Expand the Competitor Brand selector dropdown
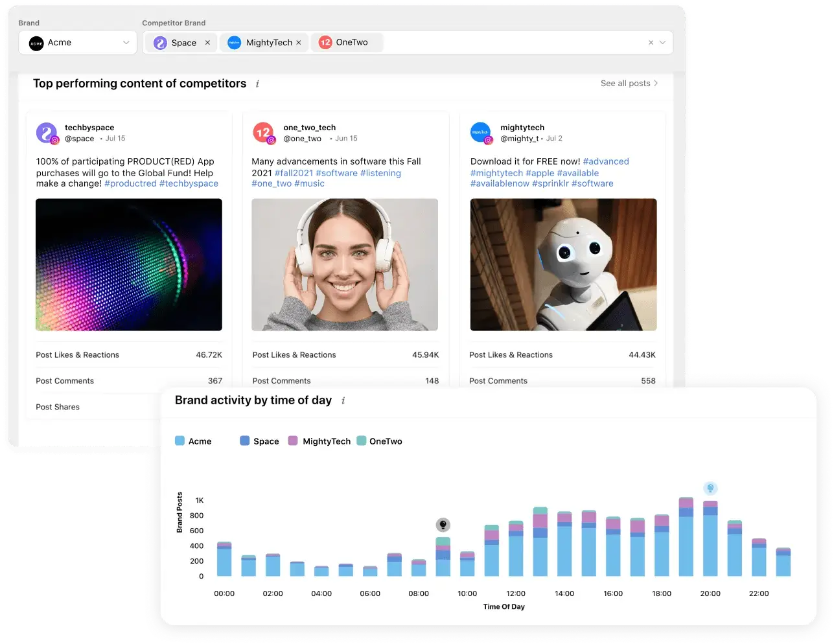The image size is (834, 644). coord(662,43)
